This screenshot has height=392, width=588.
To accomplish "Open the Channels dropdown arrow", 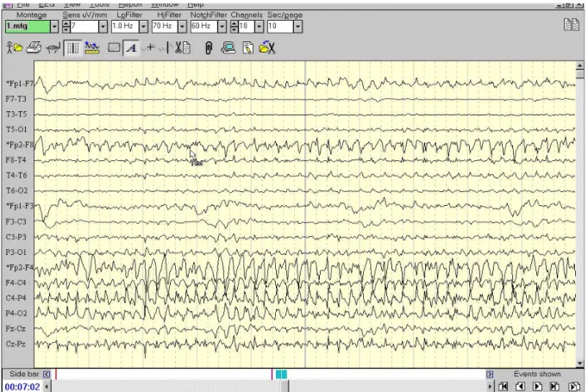I will point(260,26).
